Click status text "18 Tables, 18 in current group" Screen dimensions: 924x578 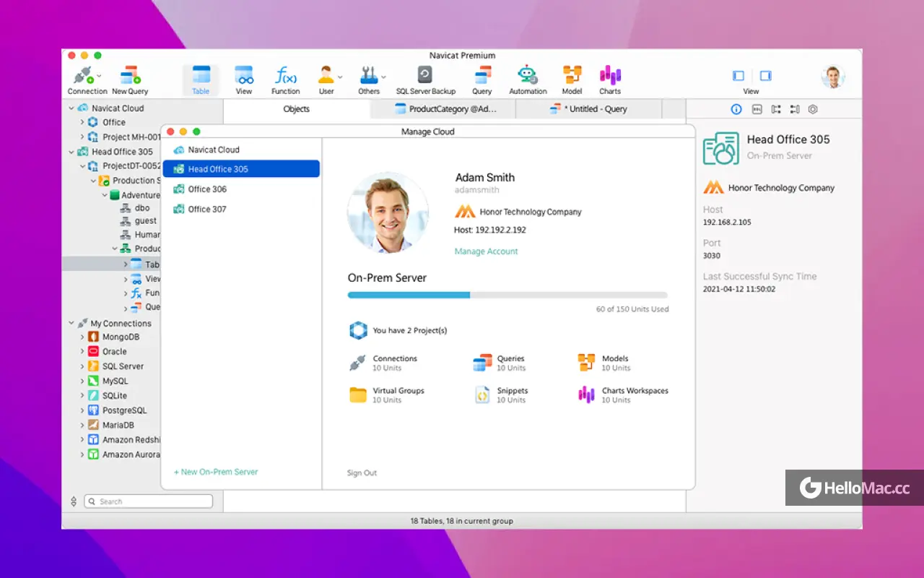462,521
